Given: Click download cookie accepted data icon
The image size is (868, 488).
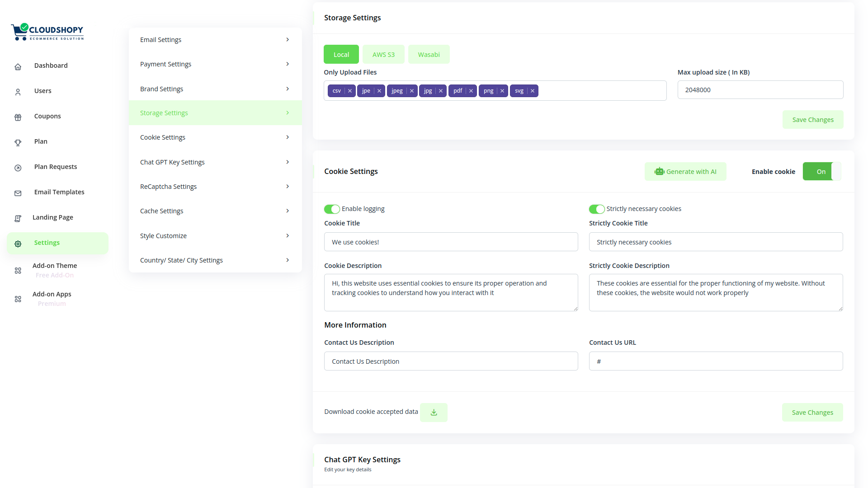Looking at the screenshot, I should click(434, 413).
